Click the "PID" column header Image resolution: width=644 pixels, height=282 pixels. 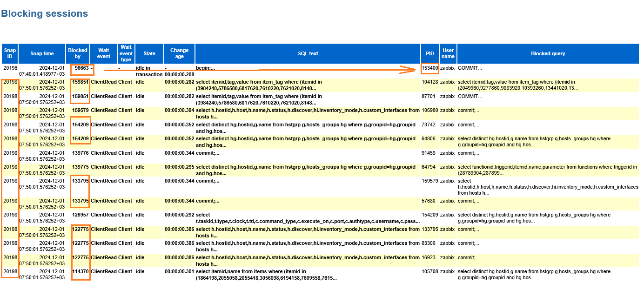[430, 53]
